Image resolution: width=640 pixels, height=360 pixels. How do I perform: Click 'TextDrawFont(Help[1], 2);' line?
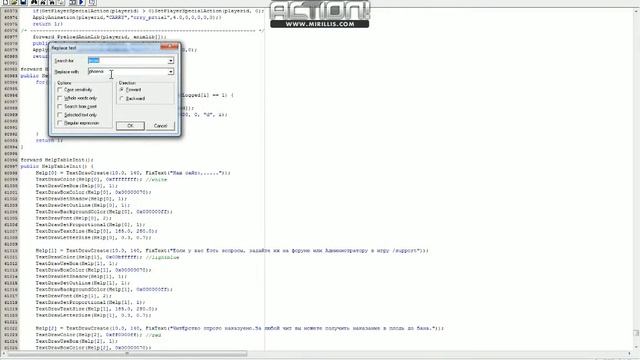point(73,296)
